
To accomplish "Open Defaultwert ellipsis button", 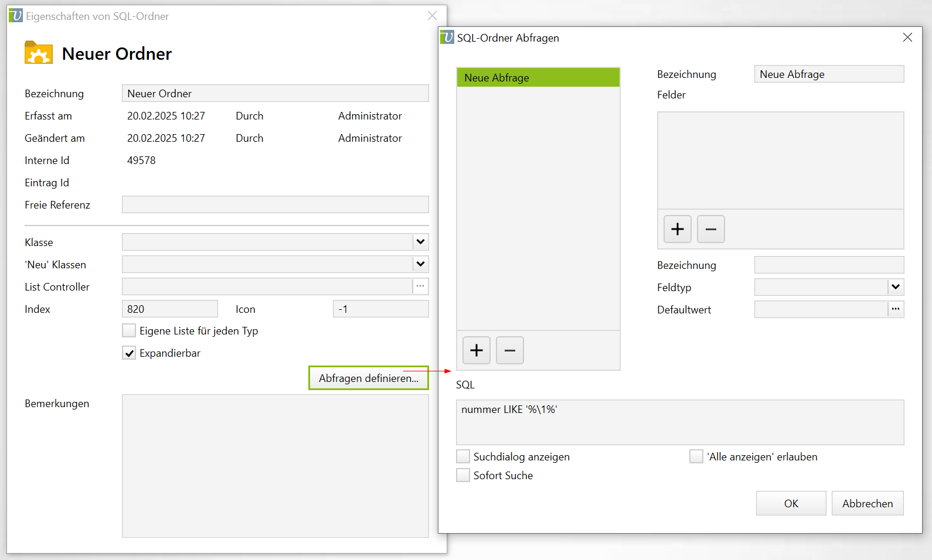I will (x=895, y=309).
